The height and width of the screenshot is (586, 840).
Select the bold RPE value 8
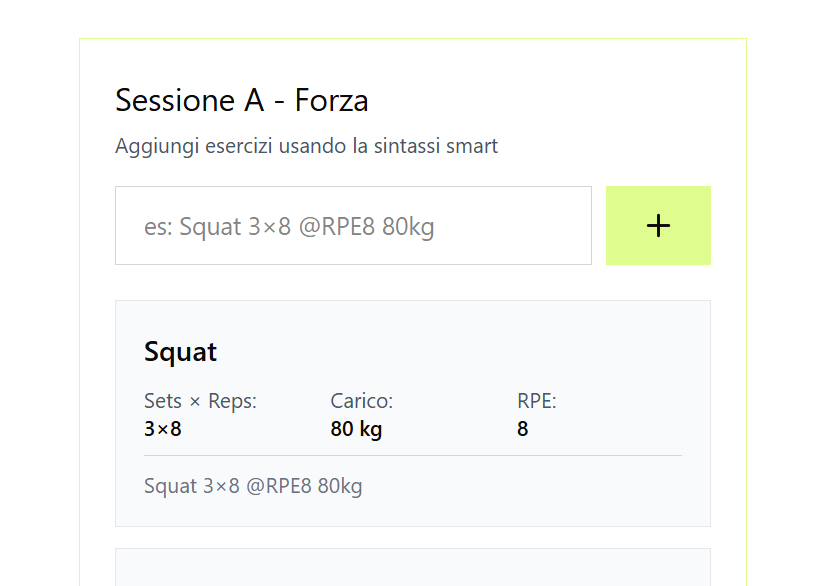coord(523,429)
